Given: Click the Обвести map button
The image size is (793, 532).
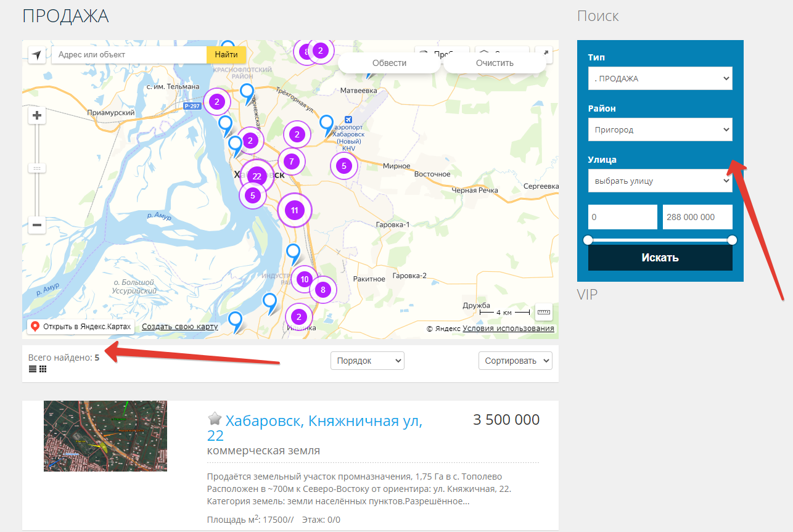Looking at the screenshot, I should (389, 63).
